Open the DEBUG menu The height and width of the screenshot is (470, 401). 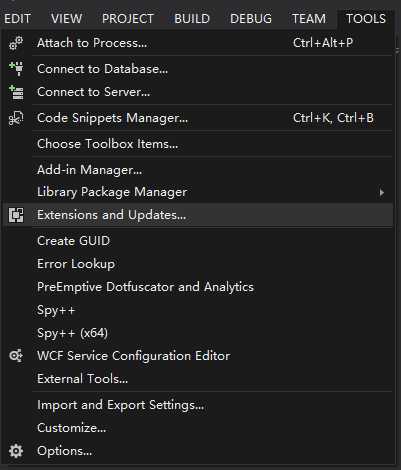tap(251, 19)
